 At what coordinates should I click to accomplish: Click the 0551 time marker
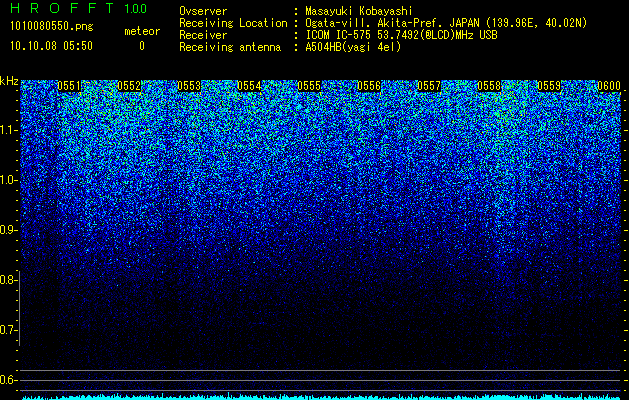click(69, 86)
